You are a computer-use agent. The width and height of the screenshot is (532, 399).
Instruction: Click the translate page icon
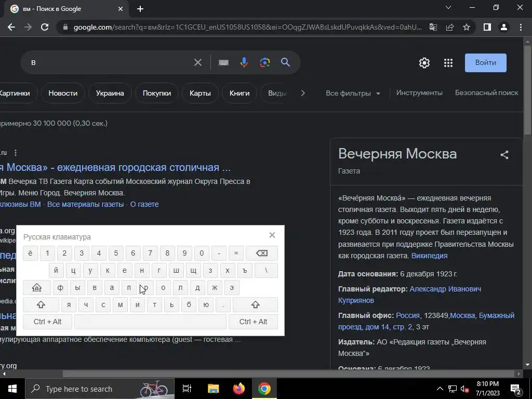(433, 27)
